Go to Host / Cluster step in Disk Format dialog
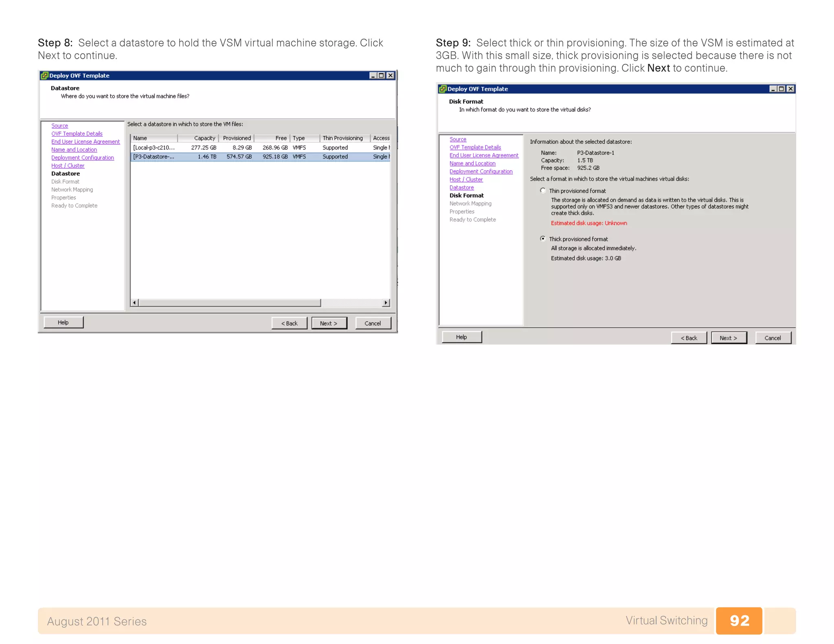The width and height of the screenshot is (834, 644). coord(466,180)
